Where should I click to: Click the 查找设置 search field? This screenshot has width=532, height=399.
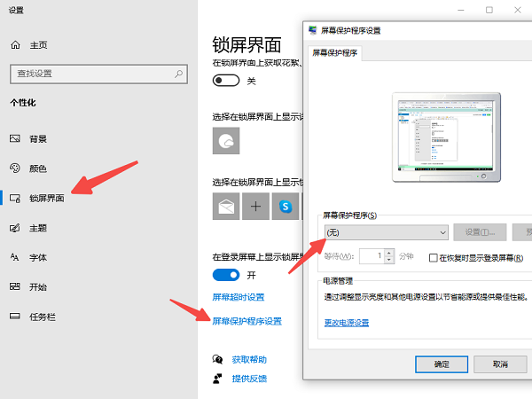tap(98, 74)
